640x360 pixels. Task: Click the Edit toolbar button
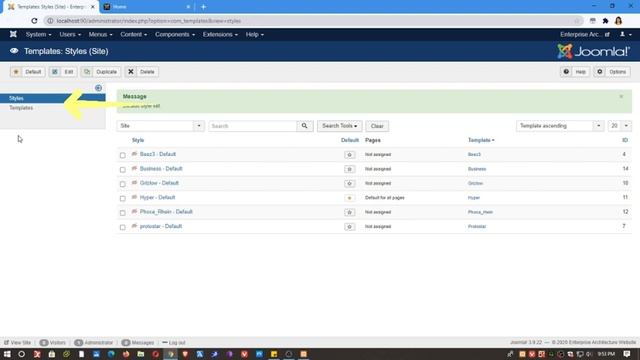tap(63, 72)
